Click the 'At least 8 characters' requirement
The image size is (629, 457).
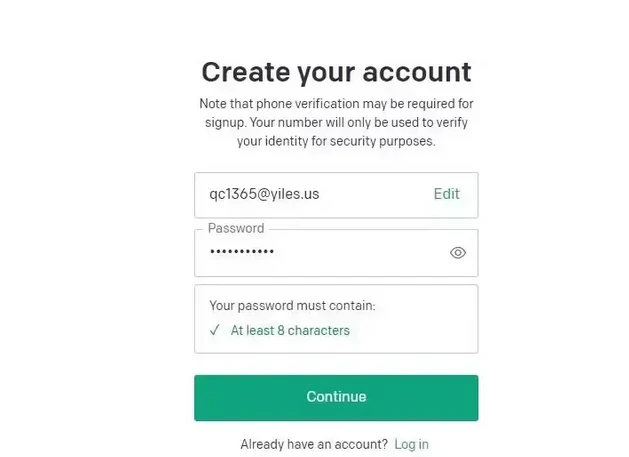[290, 330]
